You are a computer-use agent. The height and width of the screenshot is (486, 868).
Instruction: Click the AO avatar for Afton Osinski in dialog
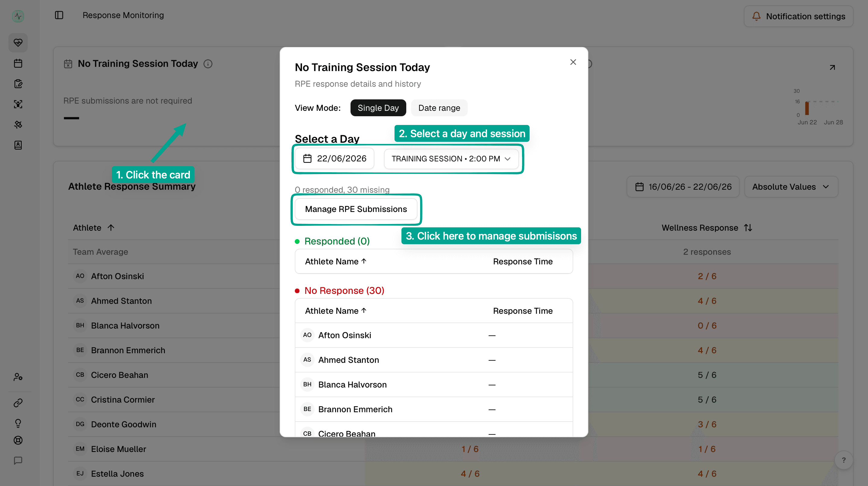(x=307, y=335)
